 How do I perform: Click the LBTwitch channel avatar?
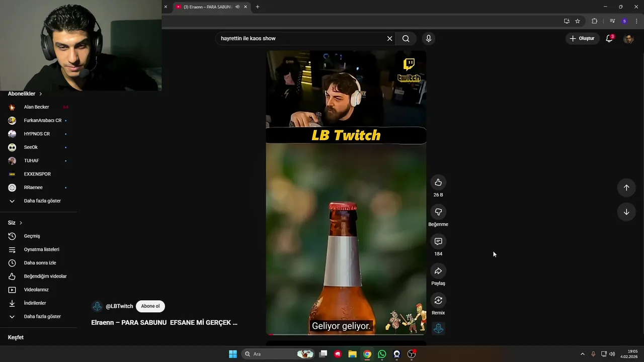(97, 306)
